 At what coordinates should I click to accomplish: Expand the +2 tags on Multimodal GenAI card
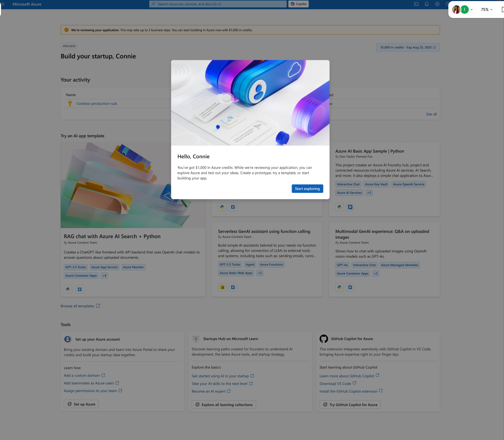coord(376,274)
